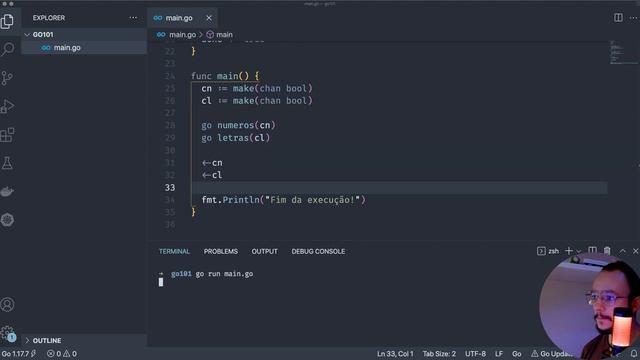Viewport: 640px width, 360px height.
Task: Change the Tab Size: 2 setting
Action: click(439, 354)
